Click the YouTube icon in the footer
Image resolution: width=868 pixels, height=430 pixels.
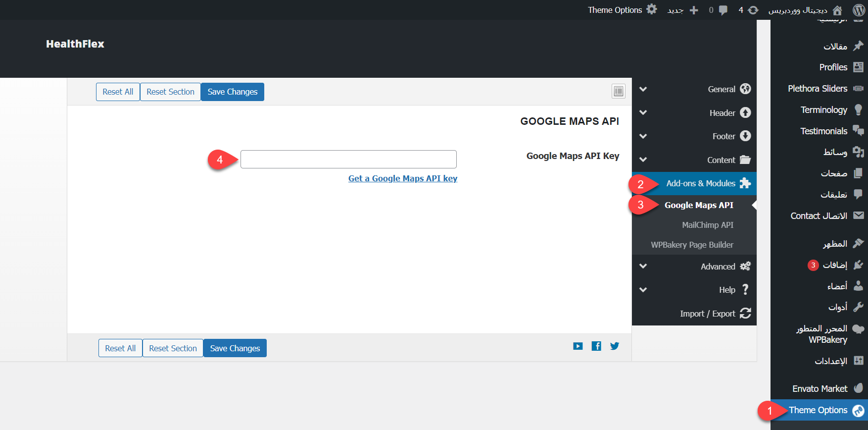(x=578, y=346)
